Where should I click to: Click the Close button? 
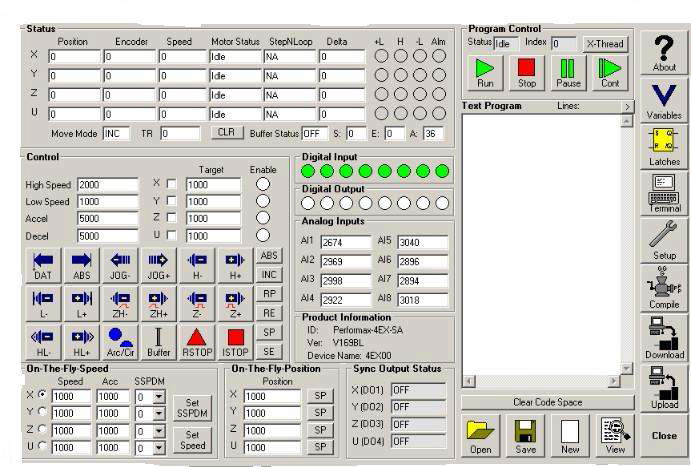(664, 435)
